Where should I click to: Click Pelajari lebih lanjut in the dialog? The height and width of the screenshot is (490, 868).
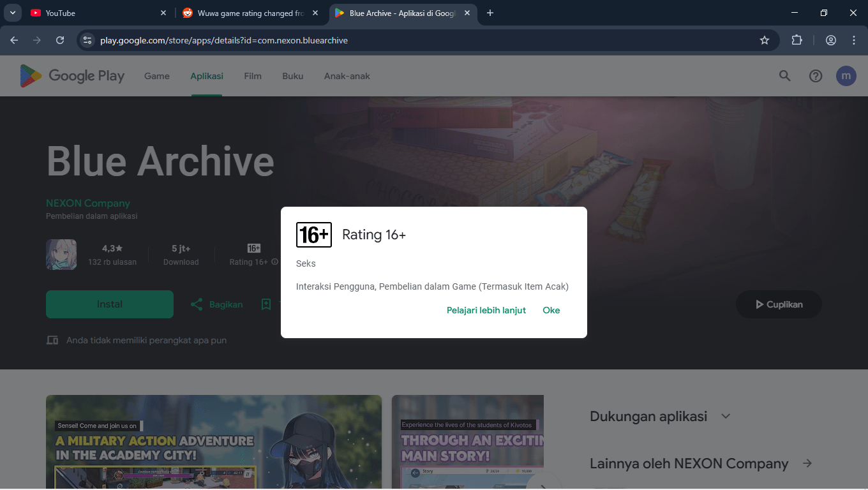(x=486, y=310)
